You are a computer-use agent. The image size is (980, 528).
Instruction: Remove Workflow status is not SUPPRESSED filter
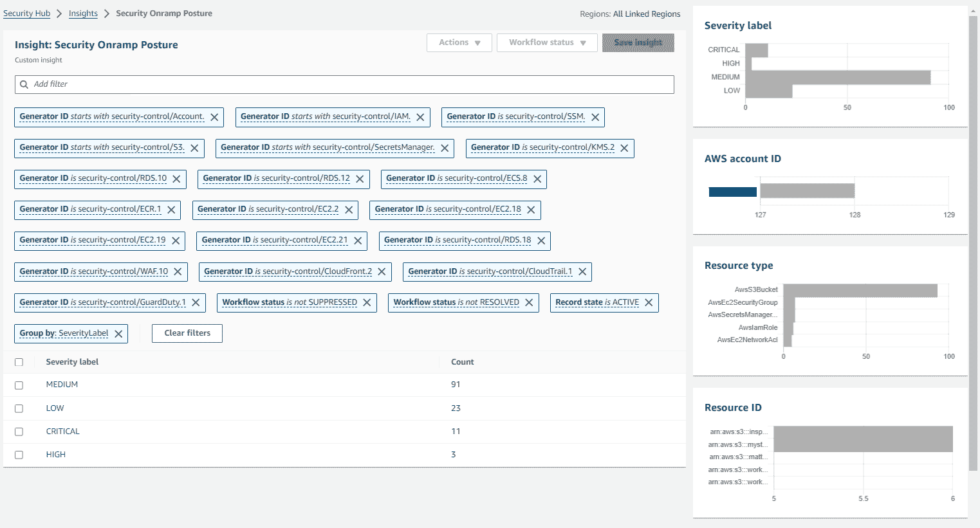pos(367,303)
